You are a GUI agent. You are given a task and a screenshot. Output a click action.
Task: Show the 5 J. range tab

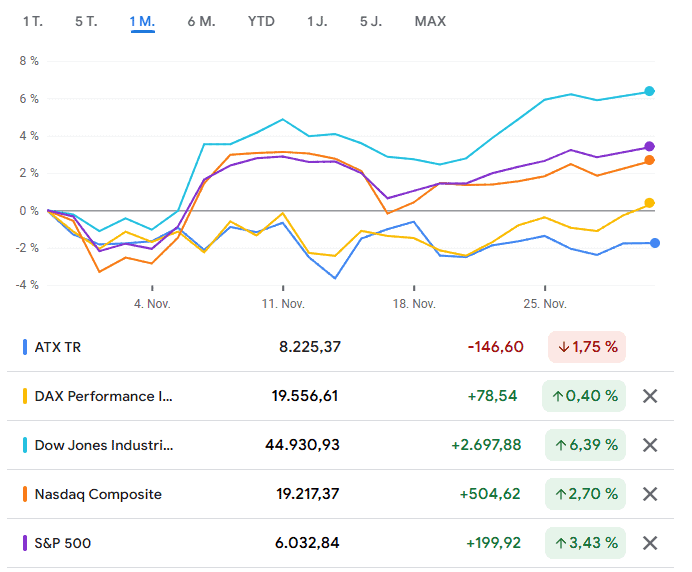[x=371, y=21]
